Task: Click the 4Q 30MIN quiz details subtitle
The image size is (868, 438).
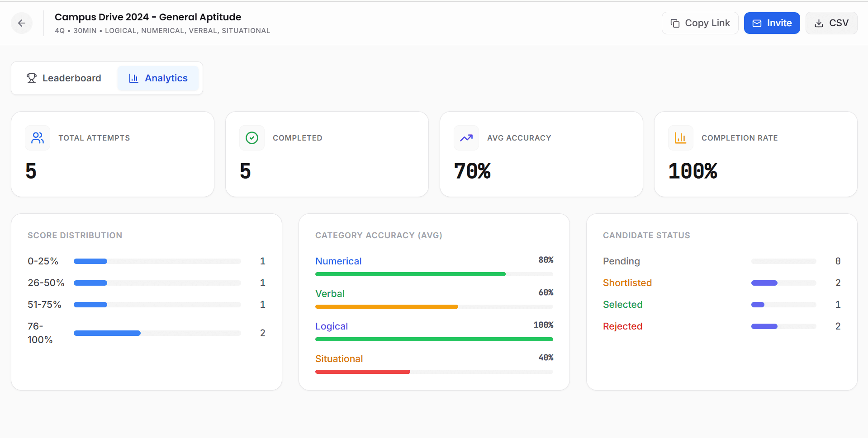Action: [x=162, y=31]
